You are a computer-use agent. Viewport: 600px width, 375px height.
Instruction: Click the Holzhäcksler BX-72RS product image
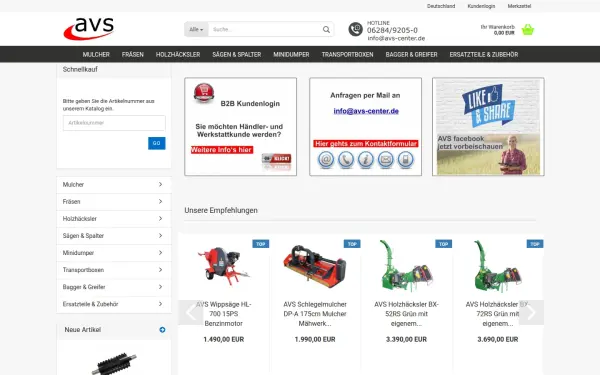click(497, 266)
